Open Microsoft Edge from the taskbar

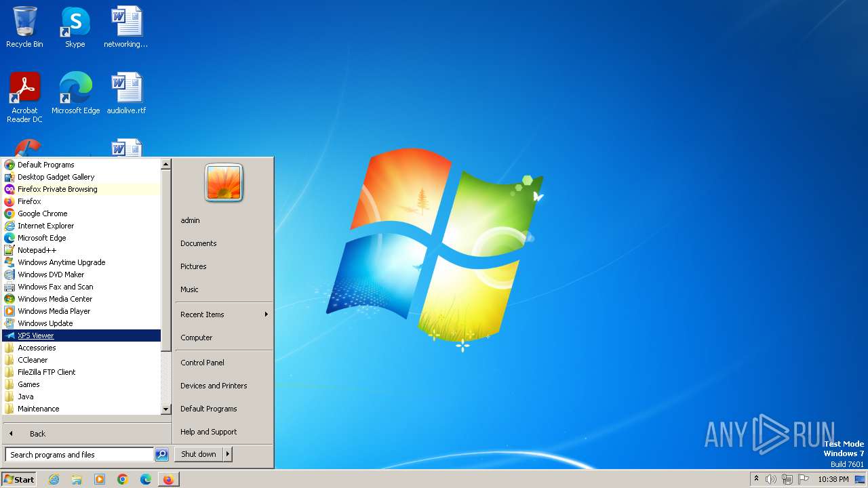coord(146,479)
